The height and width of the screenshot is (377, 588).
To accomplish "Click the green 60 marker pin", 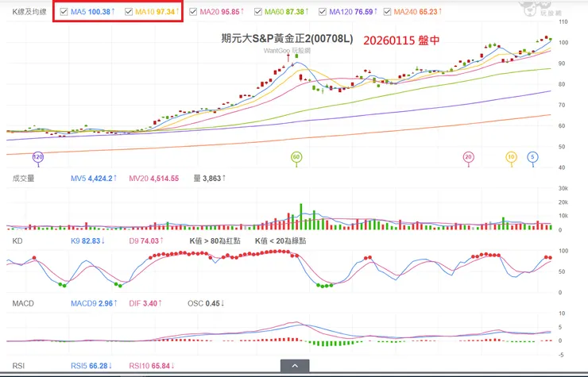I will (296, 157).
